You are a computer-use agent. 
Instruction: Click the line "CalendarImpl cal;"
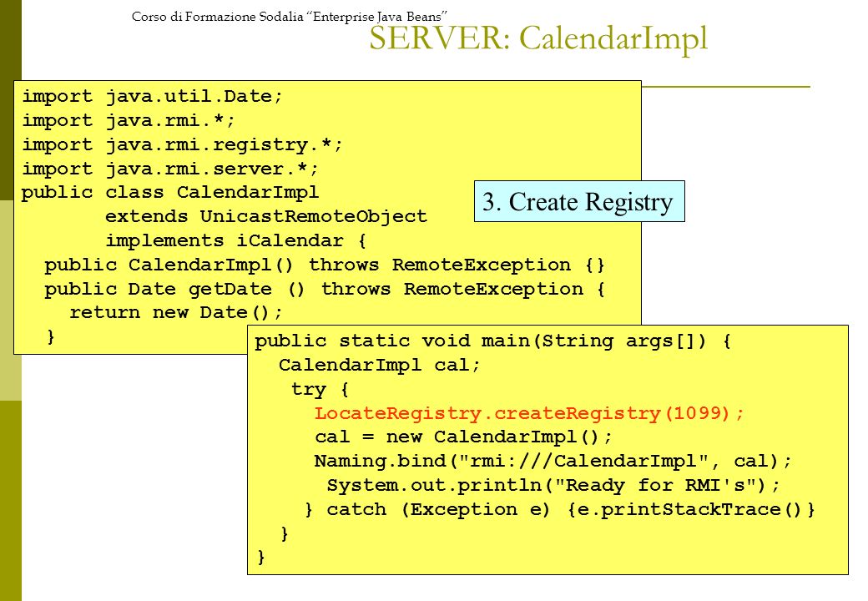pyautogui.click(x=379, y=366)
